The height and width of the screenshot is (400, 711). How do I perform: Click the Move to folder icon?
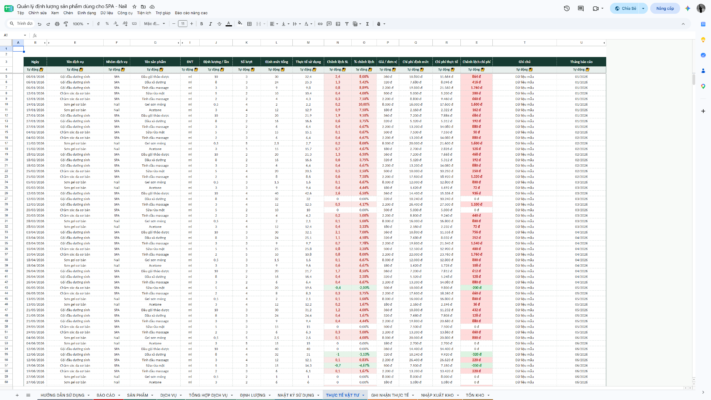tap(143, 7)
